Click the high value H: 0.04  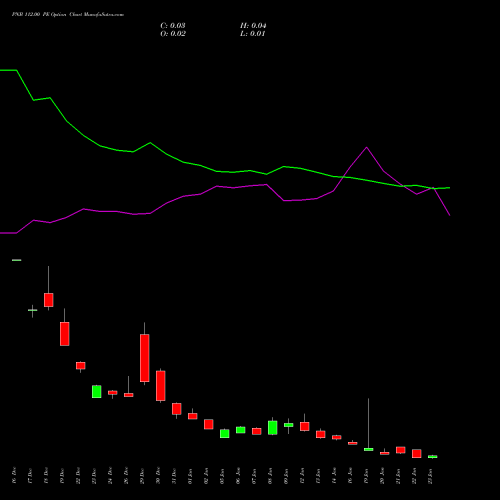pos(253,26)
